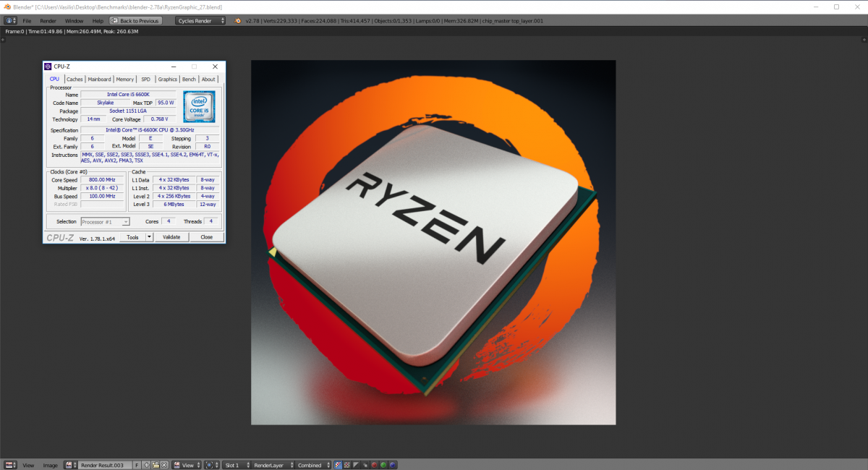Open the info editor type selector icon

10,21
